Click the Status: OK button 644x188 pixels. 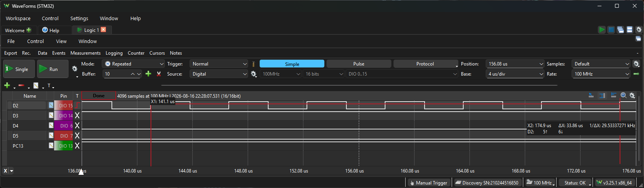pyautogui.click(x=575, y=183)
